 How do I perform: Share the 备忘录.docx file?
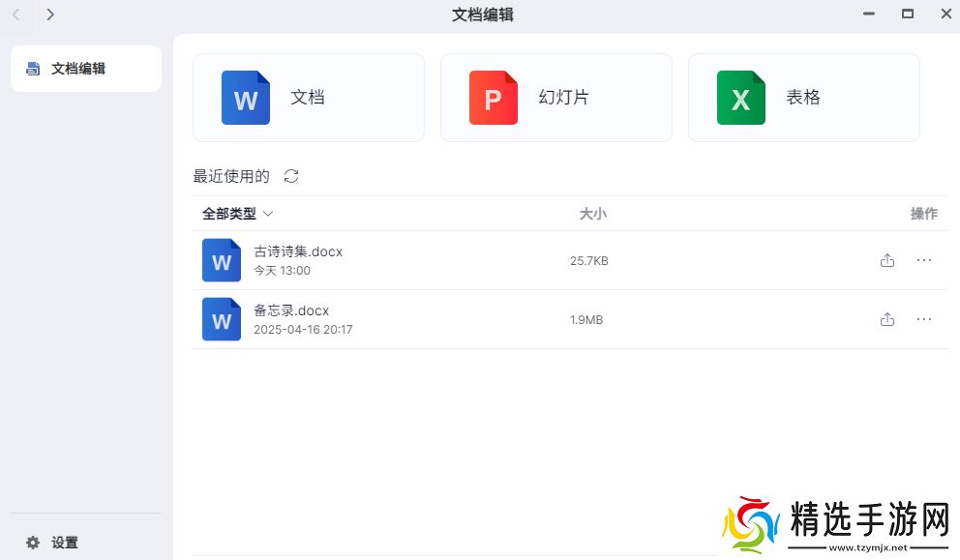pos(887,319)
